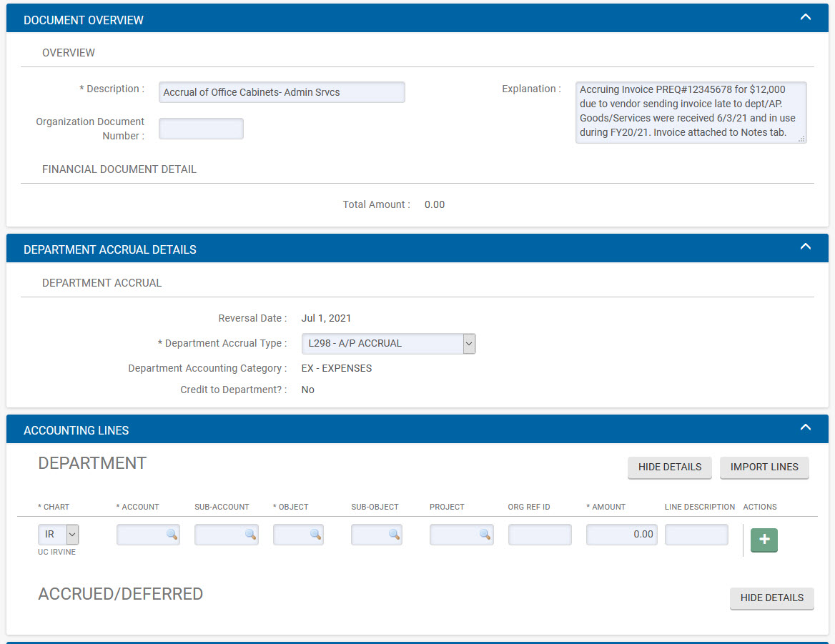The width and height of the screenshot is (835, 644).
Task: Click the Project input field
Action: 462,535
